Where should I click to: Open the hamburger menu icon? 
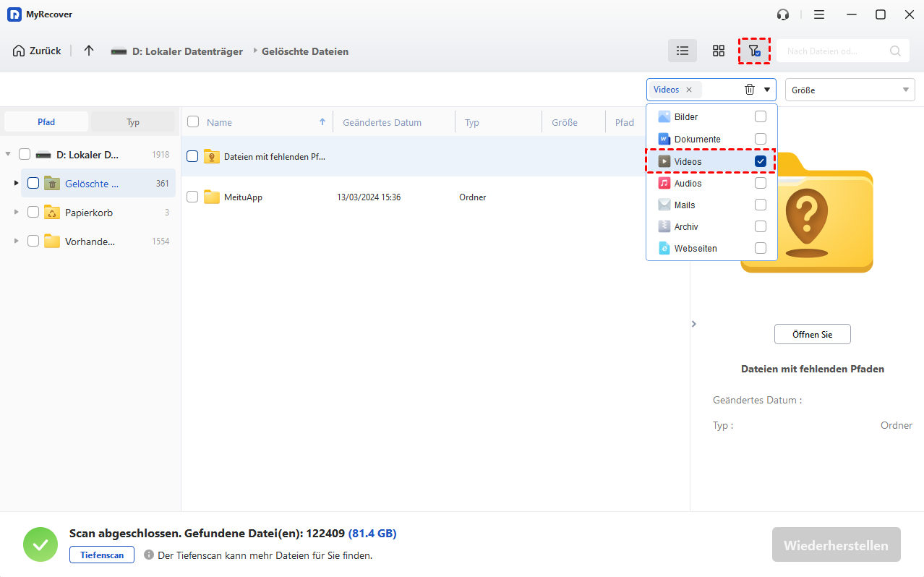818,14
